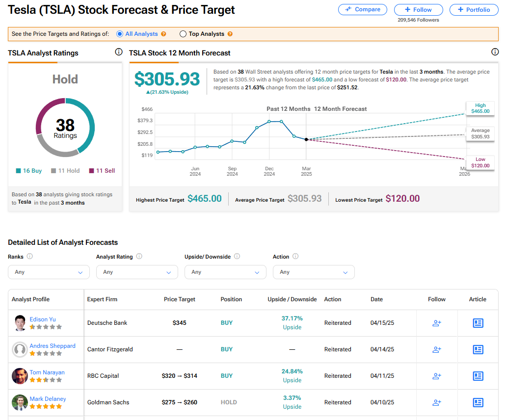Click the info icon beside TSLA Analyst Ratings
The width and height of the screenshot is (505, 420).
click(x=118, y=52)
